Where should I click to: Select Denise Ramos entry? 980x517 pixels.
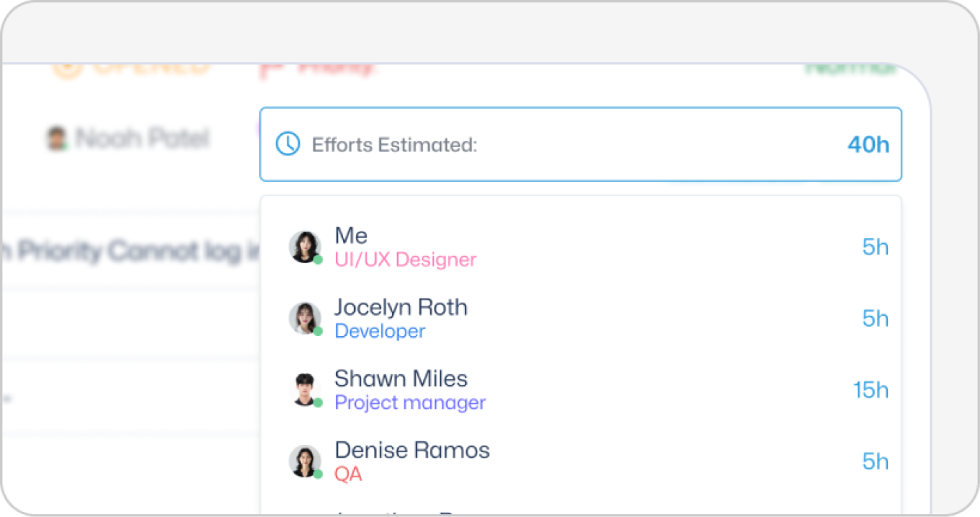581,461
